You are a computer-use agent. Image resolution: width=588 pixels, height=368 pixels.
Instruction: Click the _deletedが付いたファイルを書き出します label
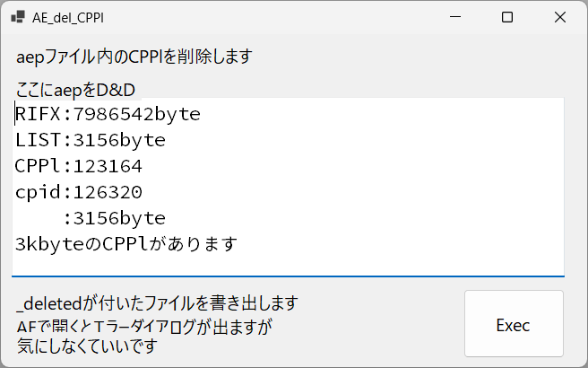tap(157, 303)
